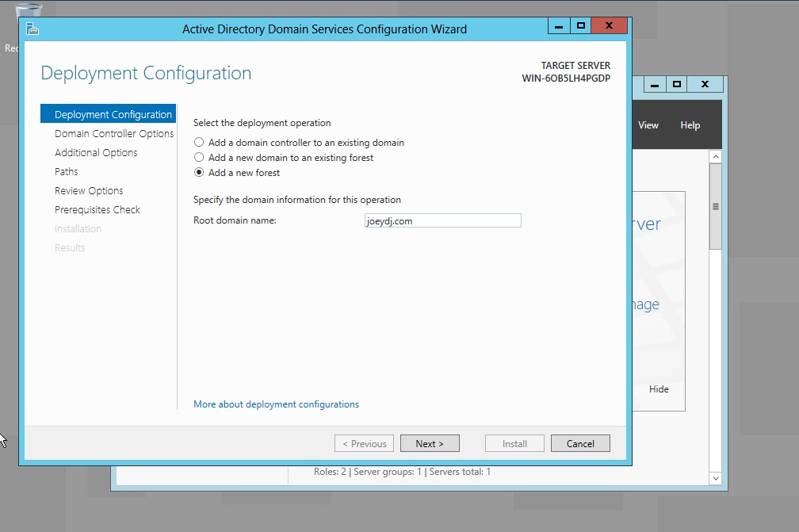Click the Next button

pyautogui.click(x=430, y=443)
